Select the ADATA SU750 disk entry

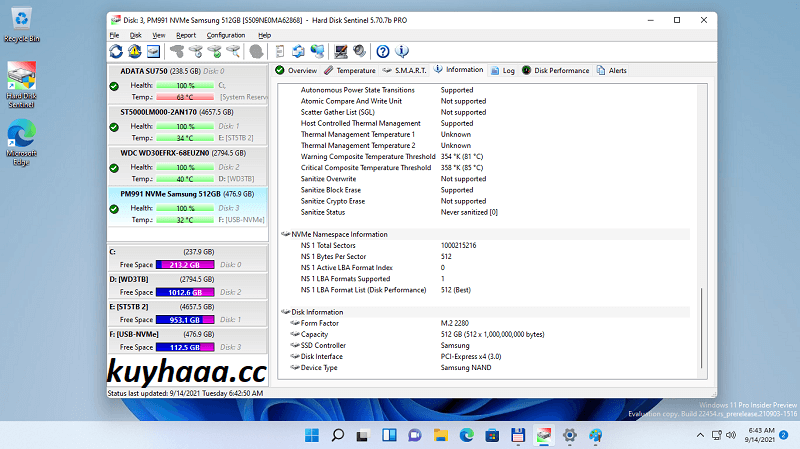(x=188, y=84)
